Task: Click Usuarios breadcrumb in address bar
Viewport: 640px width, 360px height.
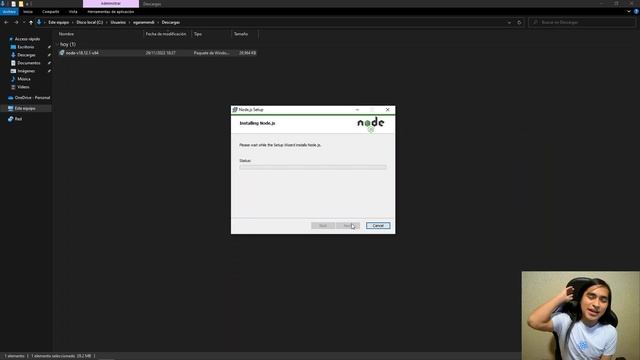Action: [118, 22]
